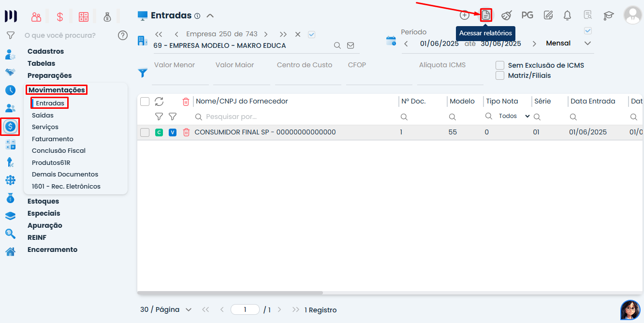Toggle the Matriz/Filiais checkbox
Viewport: 644px width, 323px height.
(500, 75)
